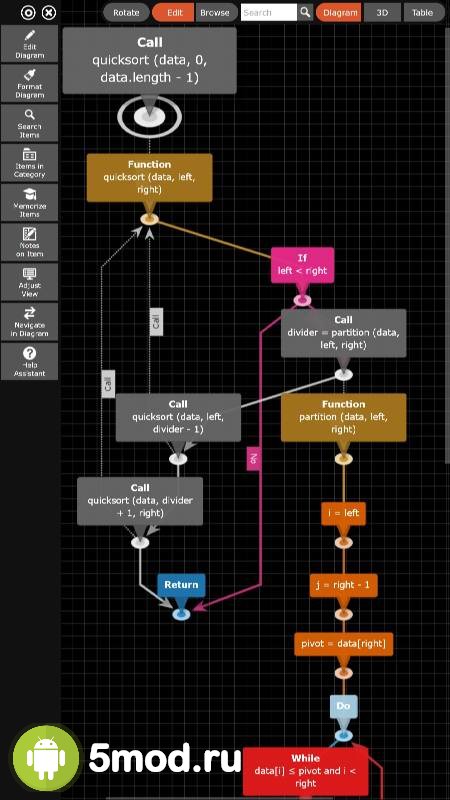Open Items in Category panel
Image resolution: width=450 pixels, height=800 pixels.
(x=30, y=163)
